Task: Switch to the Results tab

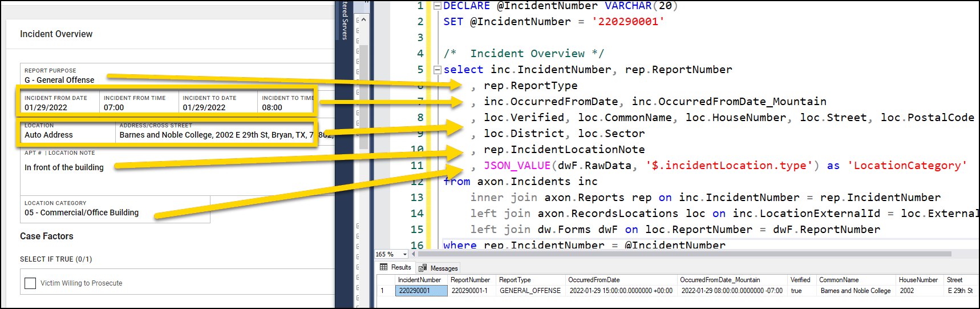Action: pos(395,267)
